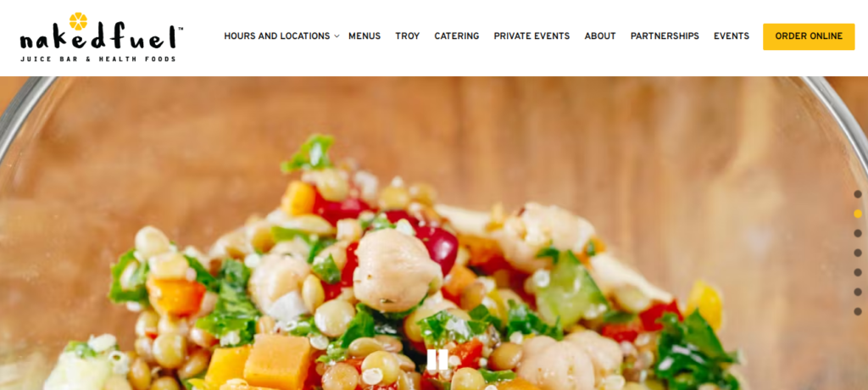Switch to the fifth slide dot

[x=858, y=272]
